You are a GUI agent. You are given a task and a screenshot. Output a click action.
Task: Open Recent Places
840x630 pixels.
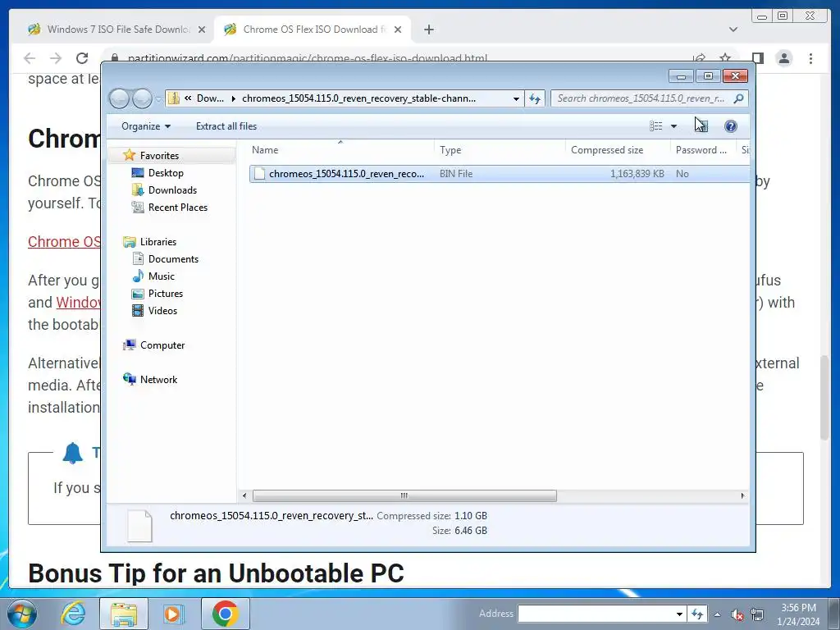[177, 208]
